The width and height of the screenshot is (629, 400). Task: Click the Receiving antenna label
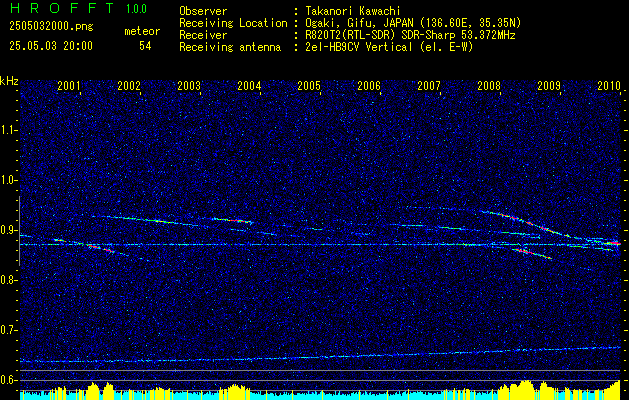point(230,47)
